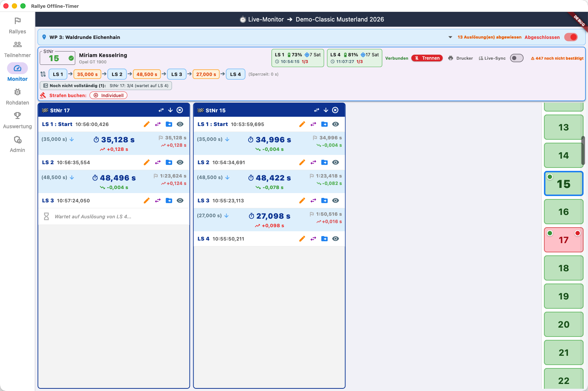
Task: Click the down arrow in StNr 17 header
Action: pyautogui.click(x=170, y=110)
